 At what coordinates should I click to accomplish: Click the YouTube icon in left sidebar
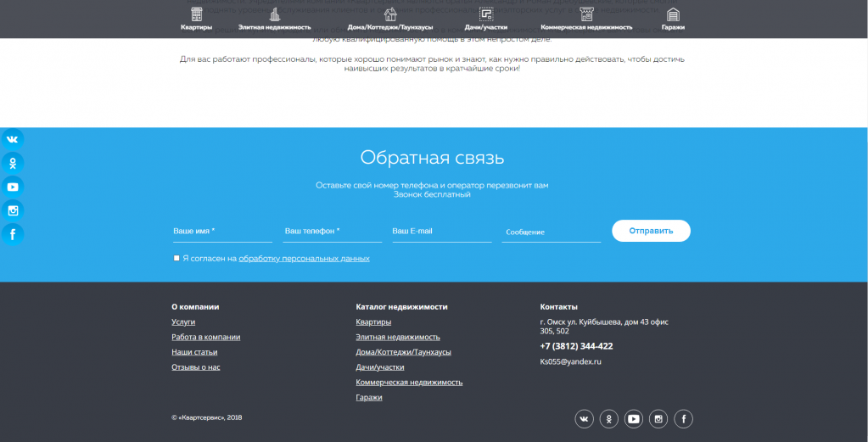click(x=13, y=187)
